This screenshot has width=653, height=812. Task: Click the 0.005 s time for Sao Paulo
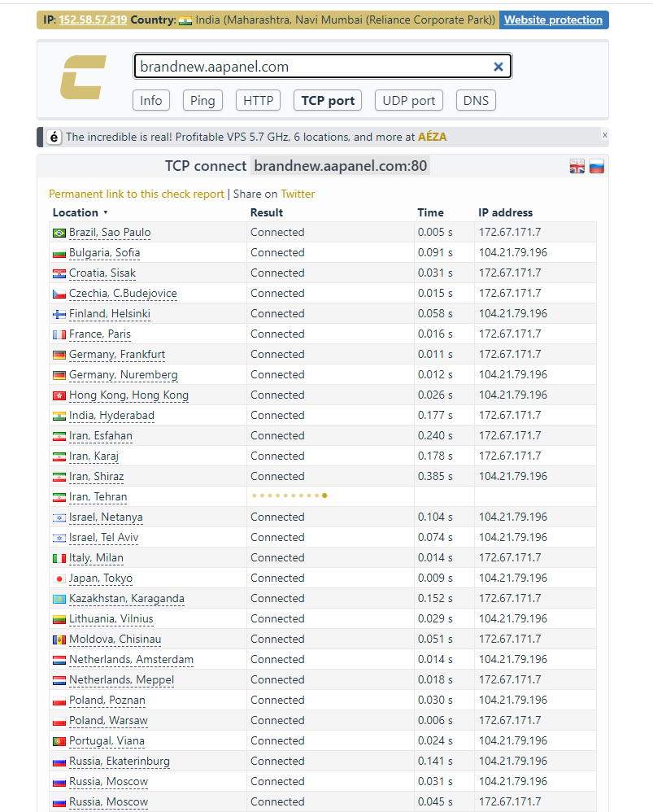point(435,233)
